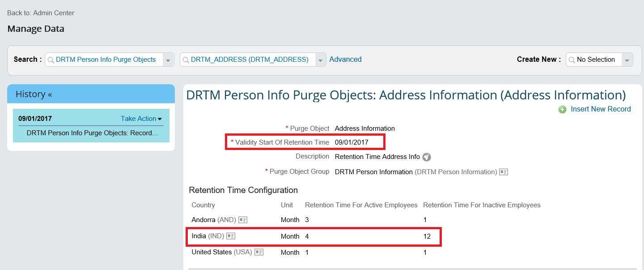Click the Address Information purge object value
This screenshot has height=270, width=644.
pyautogui.click(x=365, y=129)
